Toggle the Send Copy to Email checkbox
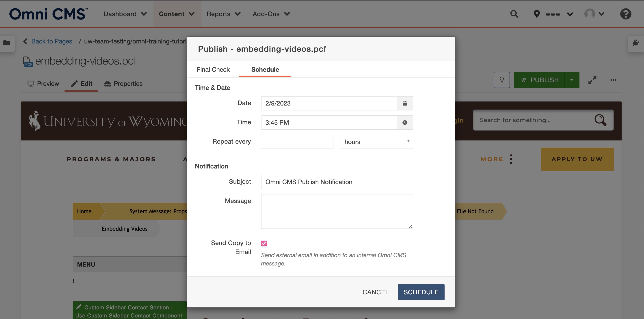 click(264, 243)
